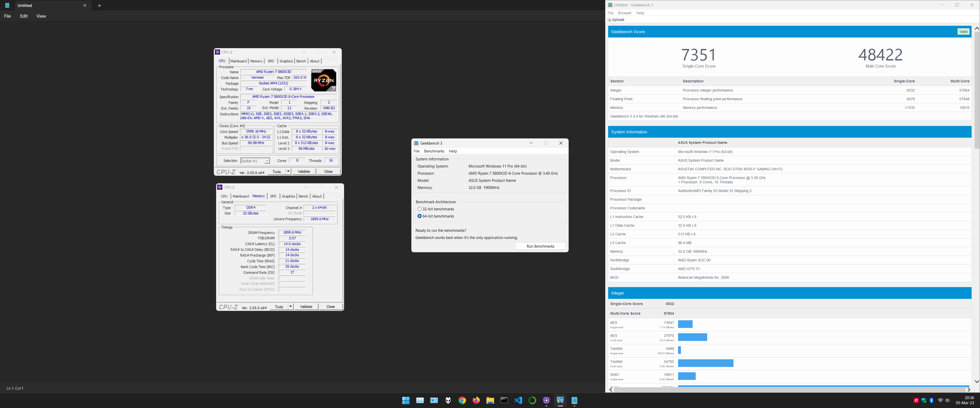Open Graphics tab in CPU-Z showing Timings
The height and width of the screenshot is (408, 980).
click(x=288, y=197)
